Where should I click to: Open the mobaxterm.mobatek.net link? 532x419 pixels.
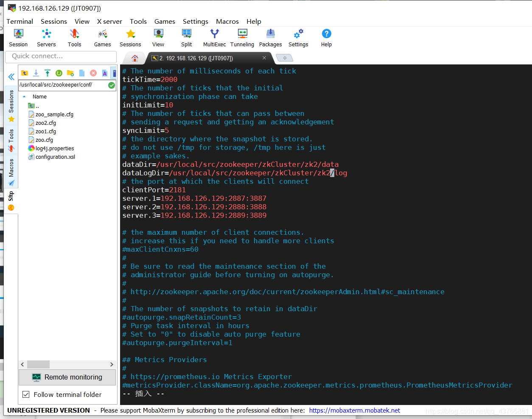coord(355,410)
